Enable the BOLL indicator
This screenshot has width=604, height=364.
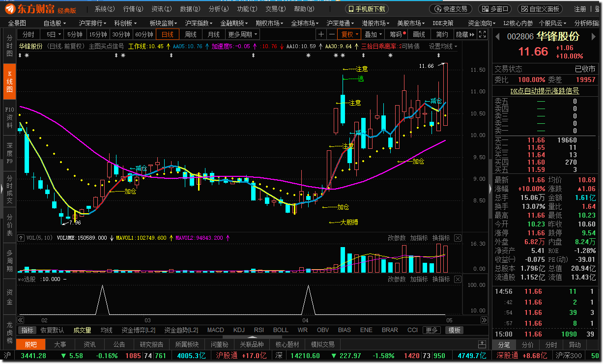click(281, 330)
